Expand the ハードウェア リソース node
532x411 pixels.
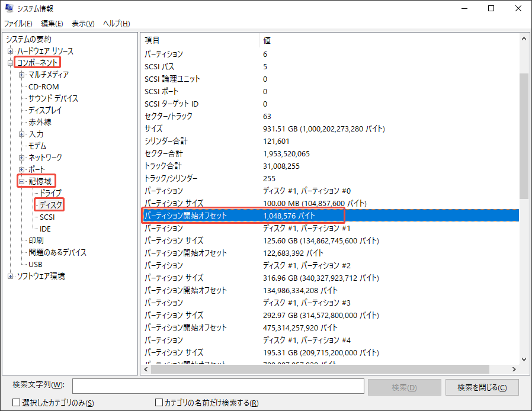tap(10, 51)
